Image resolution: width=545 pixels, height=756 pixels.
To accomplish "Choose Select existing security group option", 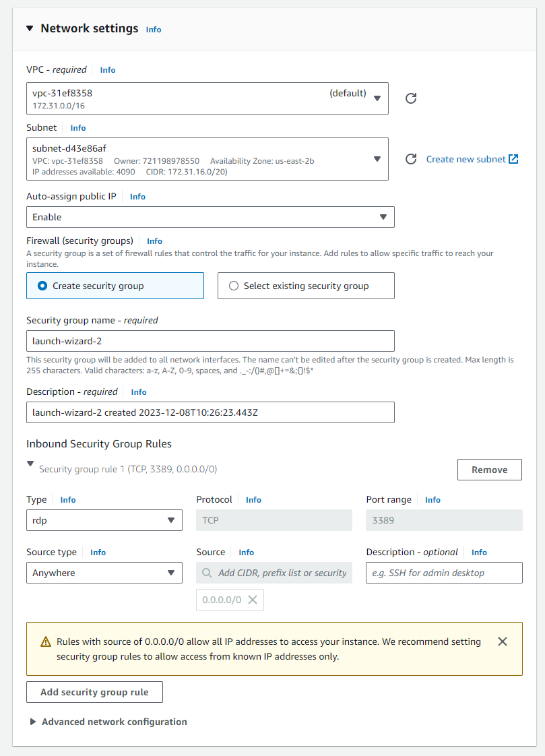I will point(306,286).
